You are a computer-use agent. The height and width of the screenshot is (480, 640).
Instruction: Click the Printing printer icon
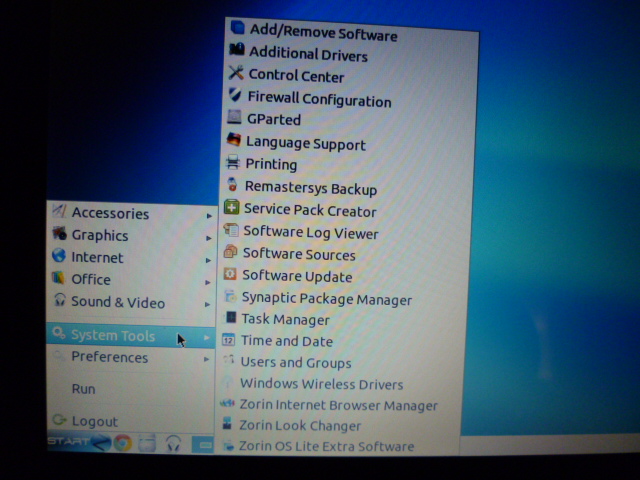click(233, 162)
